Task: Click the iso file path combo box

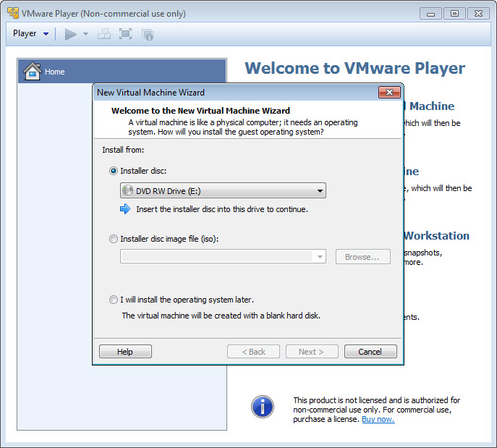Action: (x=223, y=256)
